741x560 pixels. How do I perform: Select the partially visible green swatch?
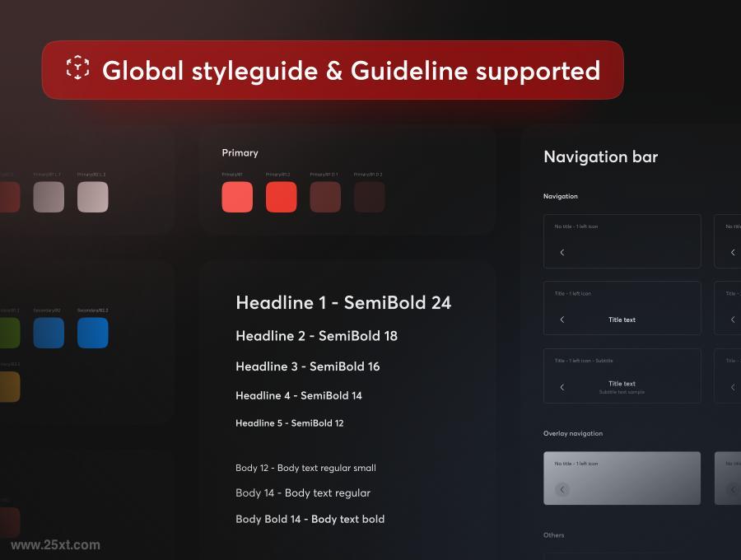[x=10, y=333]
